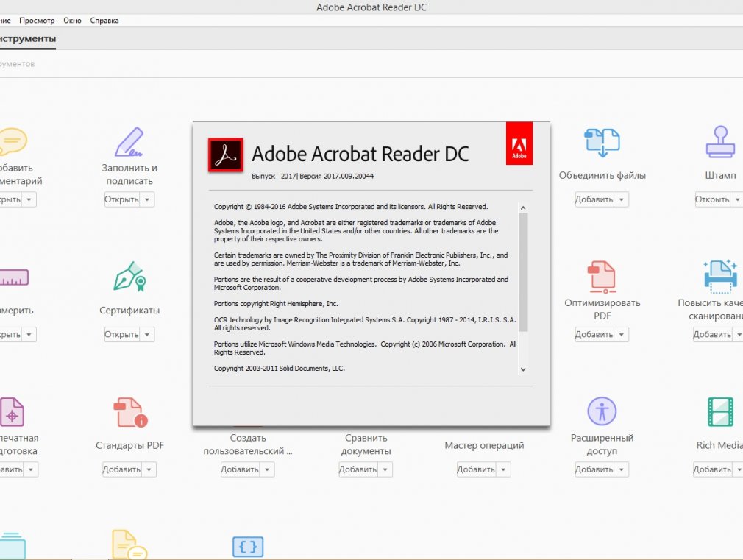743x560 pixels.
Task: Expand the dropdown arrow next to Открыть under Заполнить и подписать
Action: [x=147, y=199]
